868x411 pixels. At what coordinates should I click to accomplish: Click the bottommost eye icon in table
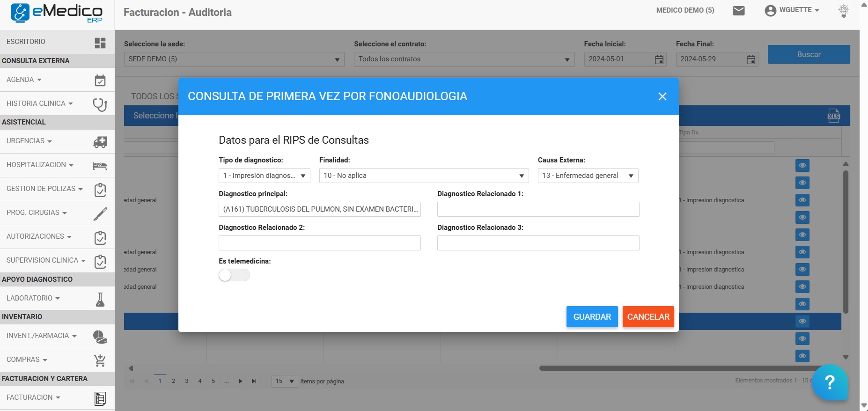802,356
